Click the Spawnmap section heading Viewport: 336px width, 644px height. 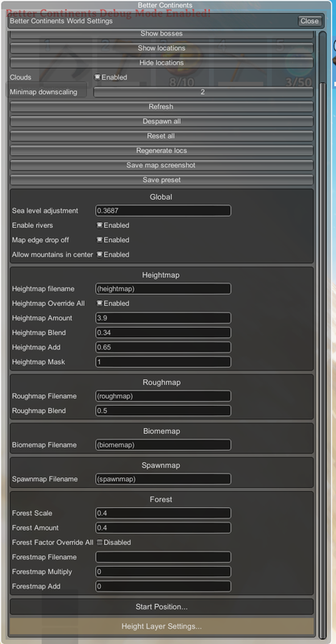(161, 465)
